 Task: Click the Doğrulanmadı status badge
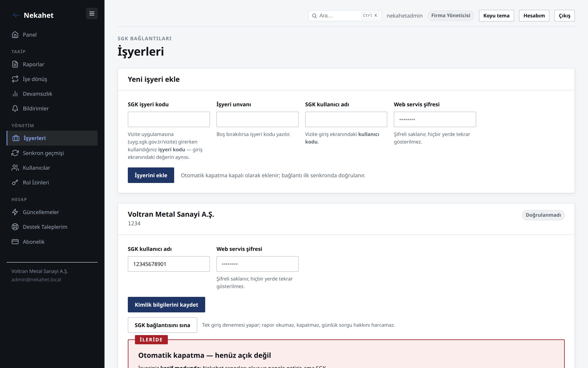click(543, 215)
